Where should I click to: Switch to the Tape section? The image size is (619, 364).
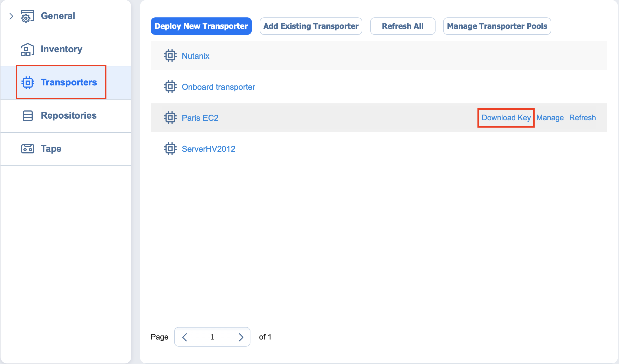click(51, 149)
